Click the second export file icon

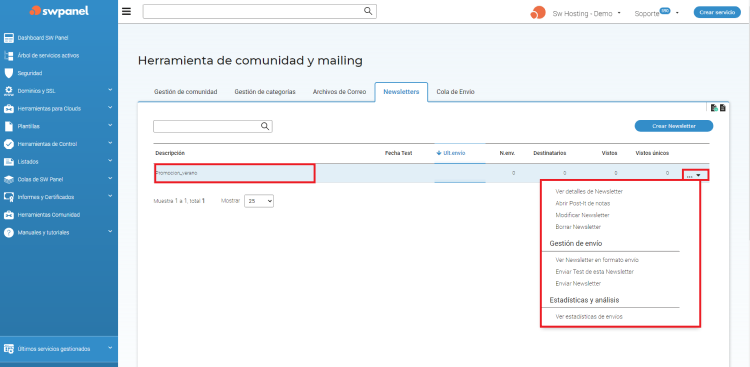click(722, 108)
